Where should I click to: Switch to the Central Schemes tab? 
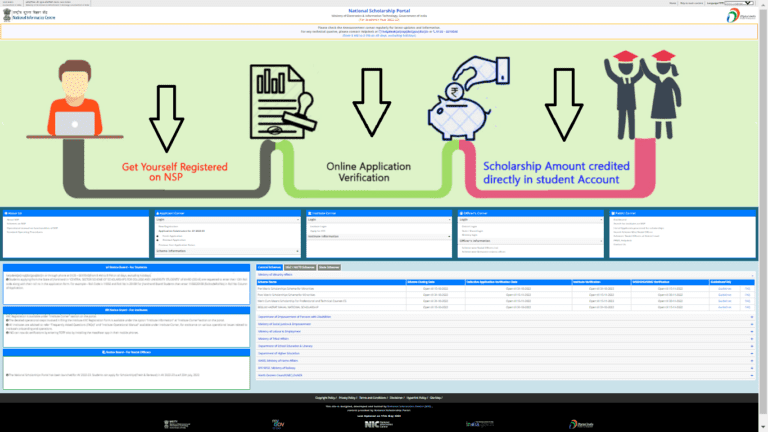(269, 267)
